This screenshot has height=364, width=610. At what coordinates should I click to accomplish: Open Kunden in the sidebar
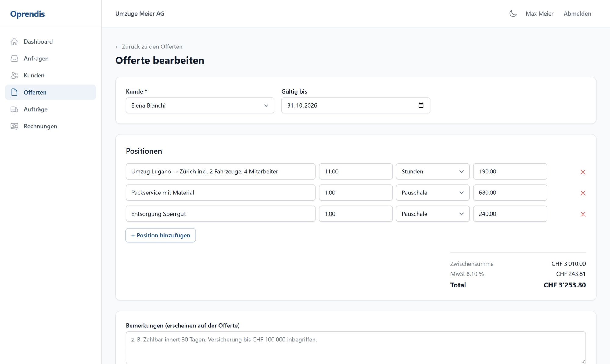click(51, 75)
